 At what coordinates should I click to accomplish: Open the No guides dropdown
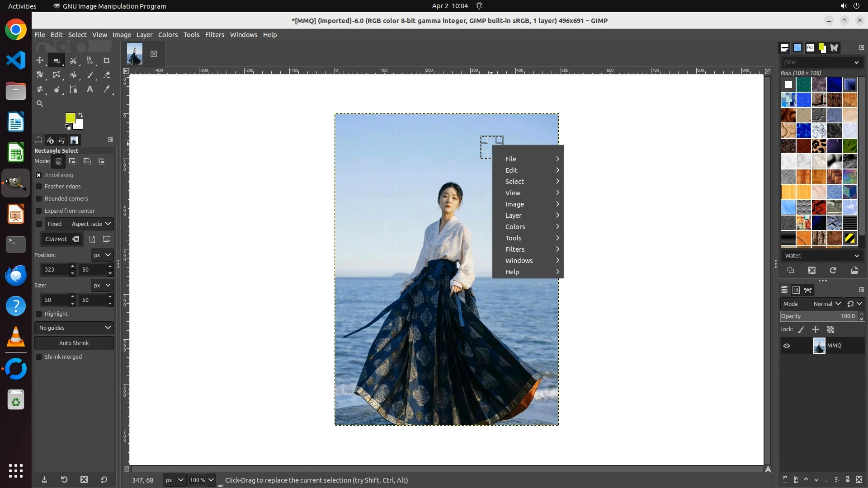(x=74, y=328)
